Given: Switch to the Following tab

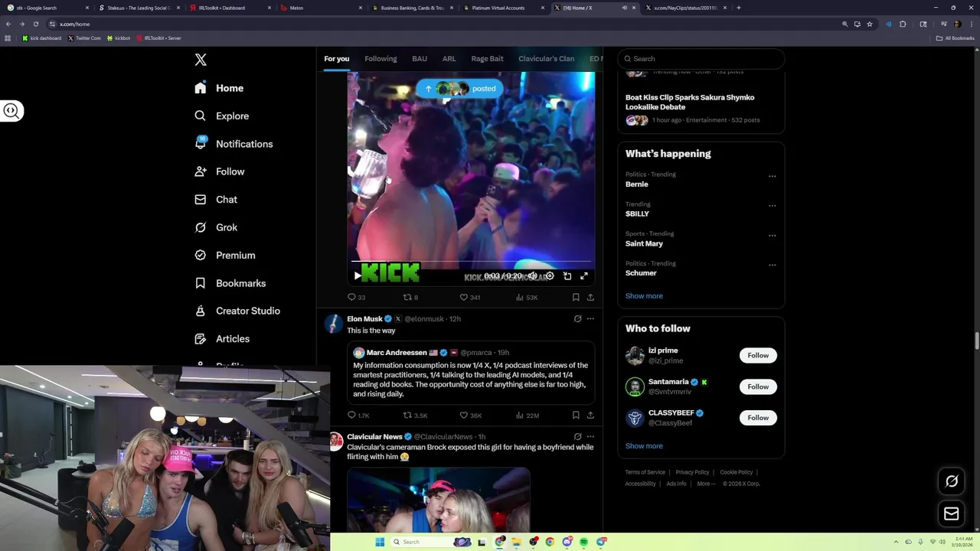Looking at the screenshot, I should point(381,59).
